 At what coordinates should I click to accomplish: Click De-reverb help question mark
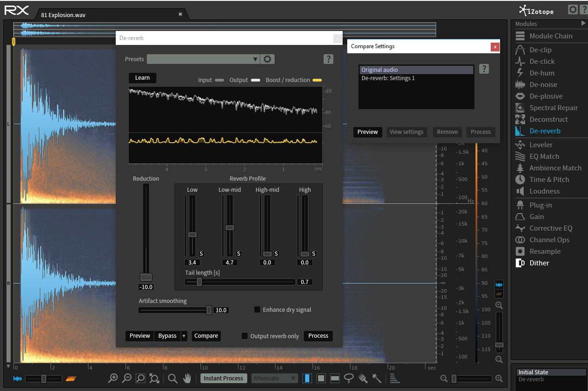[328, 59]
